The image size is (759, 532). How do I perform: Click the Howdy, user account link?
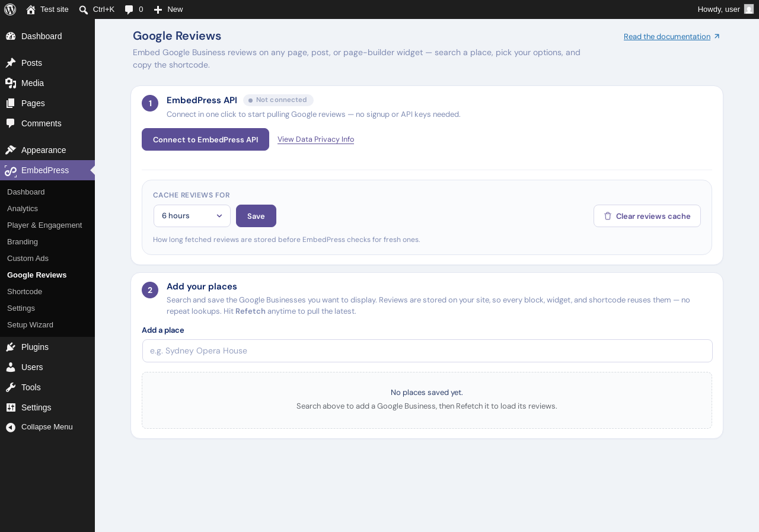[x=725, y=9]
